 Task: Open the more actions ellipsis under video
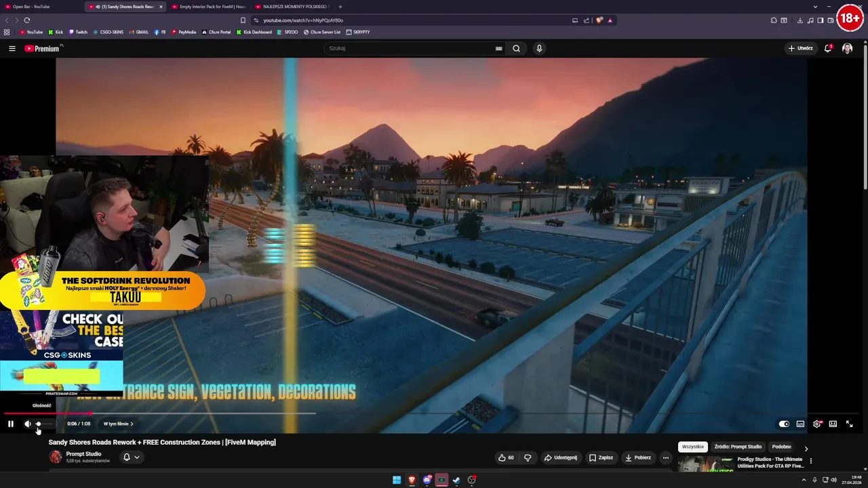(665, 457)
